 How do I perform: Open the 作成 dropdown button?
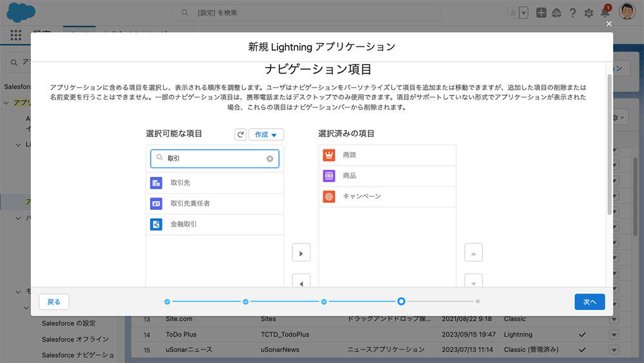tap(266, 135)
